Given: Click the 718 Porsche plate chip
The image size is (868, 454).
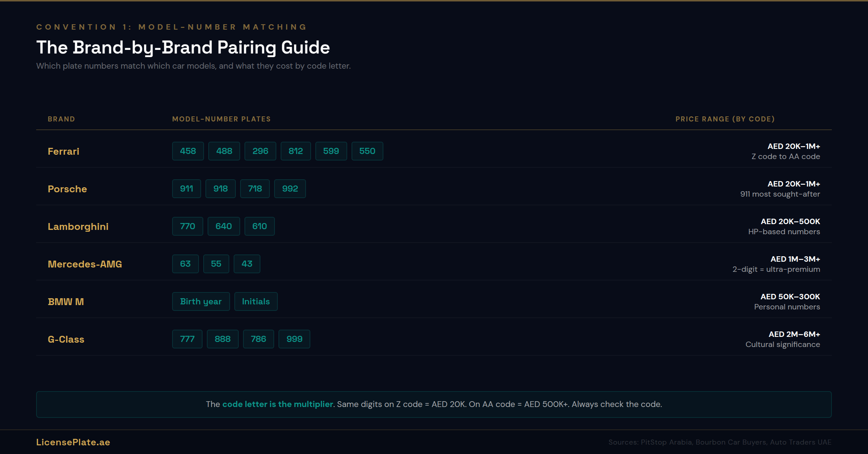Looking at the screenshot, I should [x=255, y=188].
